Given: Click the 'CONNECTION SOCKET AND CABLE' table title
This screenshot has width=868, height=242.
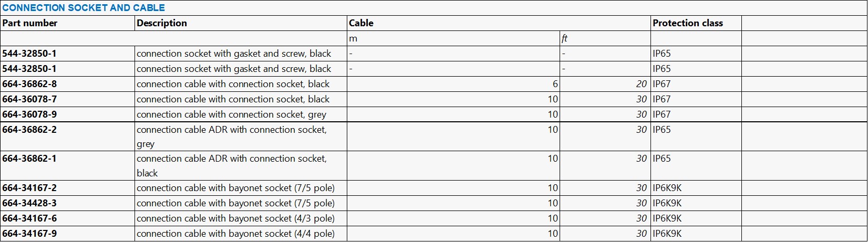Looking at the screenshot, I should pos(84,8).
